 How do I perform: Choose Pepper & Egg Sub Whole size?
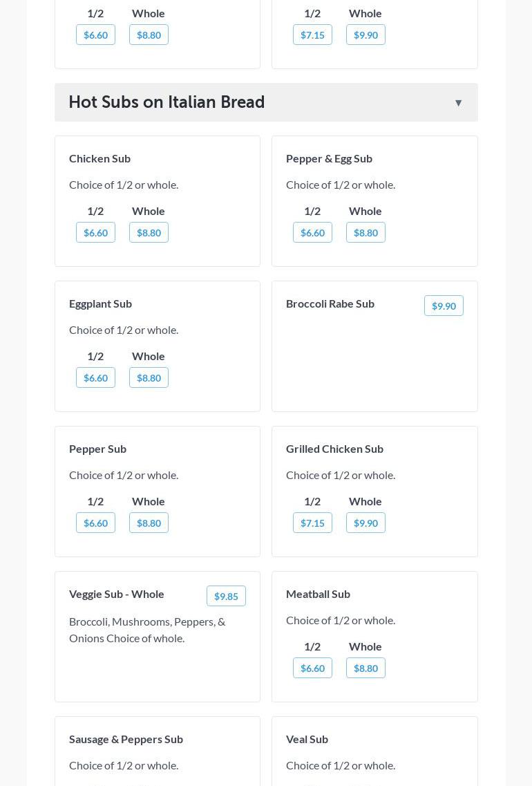(365, 233)
